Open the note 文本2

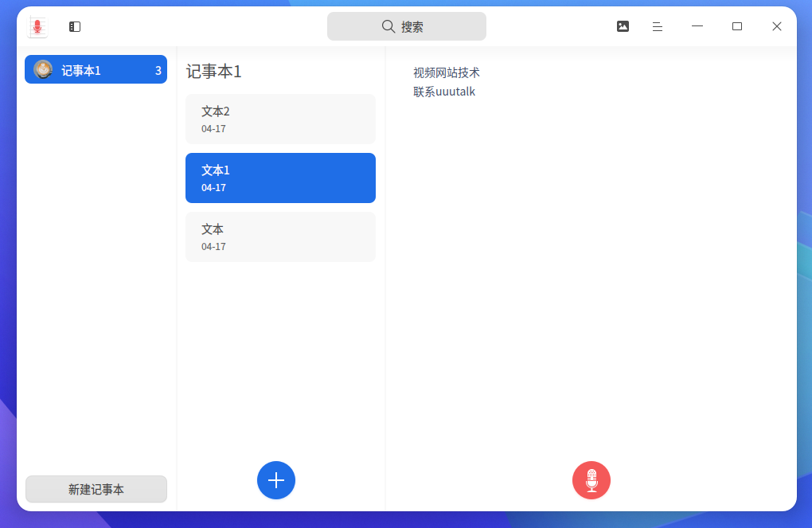pyautogui.click(x=281, y=119)
